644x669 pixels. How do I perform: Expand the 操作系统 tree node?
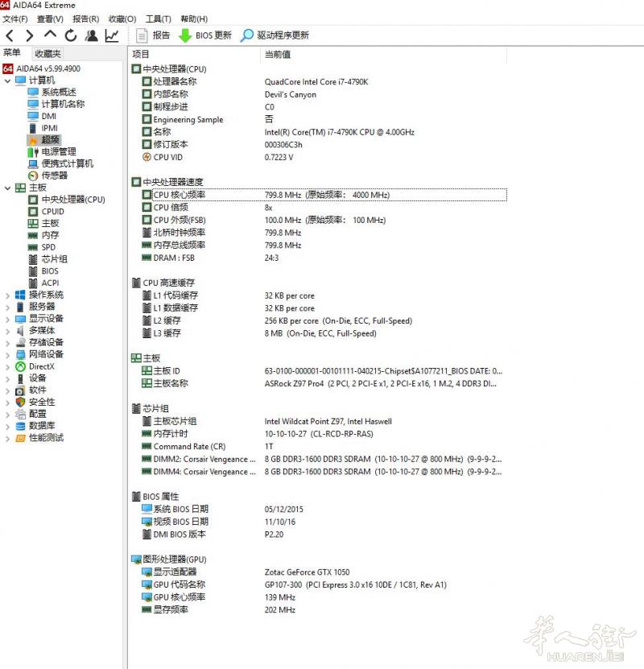[x=7, y=295]
